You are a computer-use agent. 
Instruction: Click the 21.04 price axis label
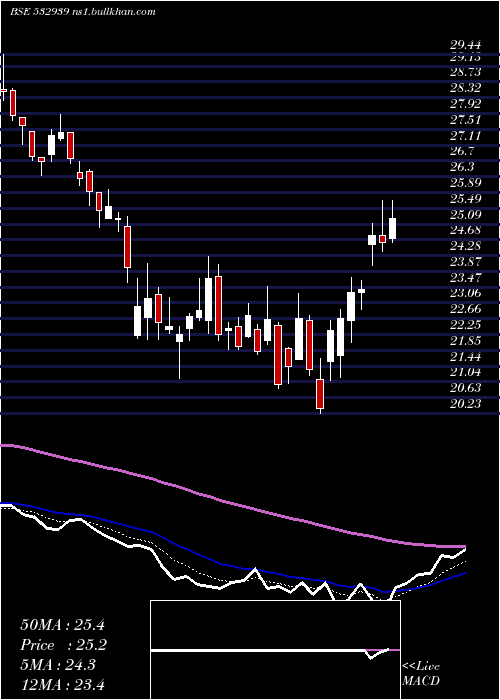pyautogui.click(x=466, y=372)
